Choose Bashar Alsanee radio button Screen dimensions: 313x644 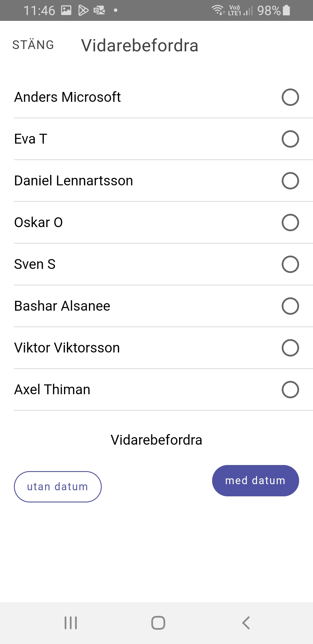point(290,306)
